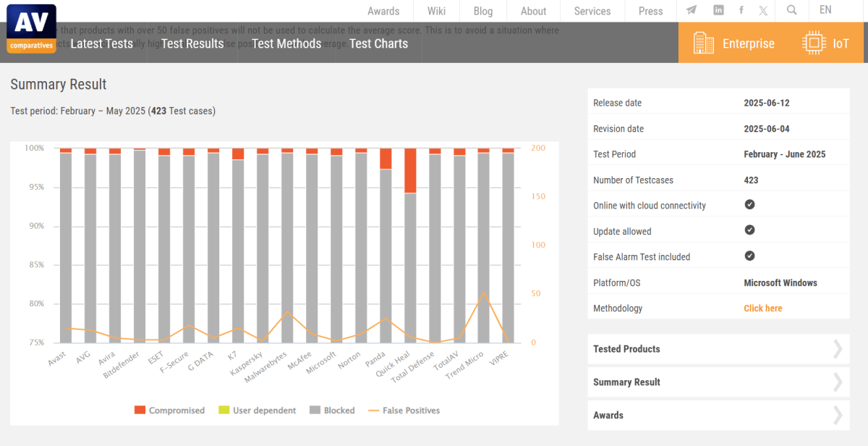Open the Telegram paper-plane icon link

point(692,10)
